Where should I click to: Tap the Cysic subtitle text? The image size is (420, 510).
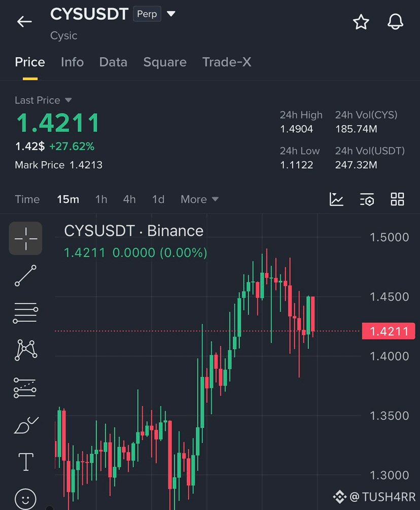(x=64, y=35)
